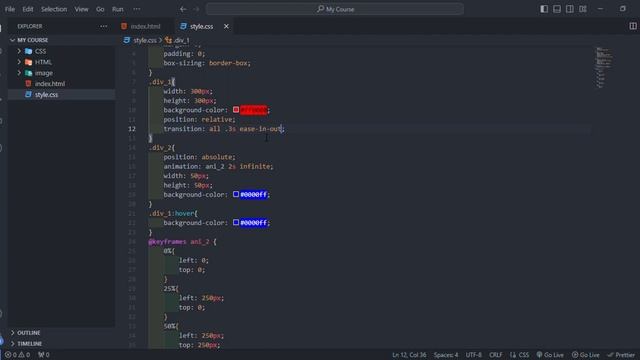Click the My Course search bar
Screen dimensions: 640x360
coord(335,9)
